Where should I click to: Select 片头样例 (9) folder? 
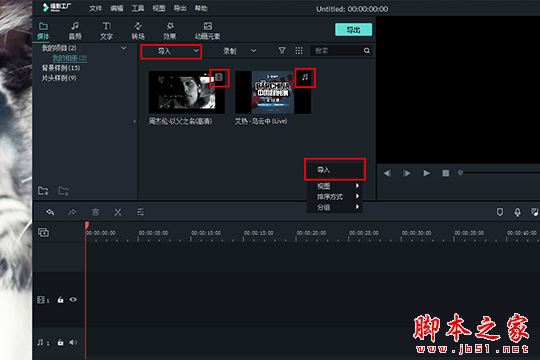click(x=59, y=78)
